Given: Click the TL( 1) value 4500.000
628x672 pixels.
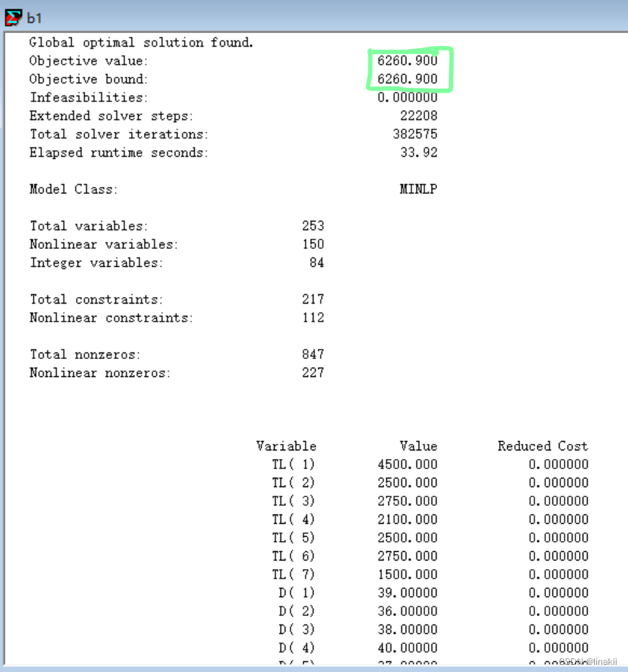Looking at the screenshot, I should 407,465.
